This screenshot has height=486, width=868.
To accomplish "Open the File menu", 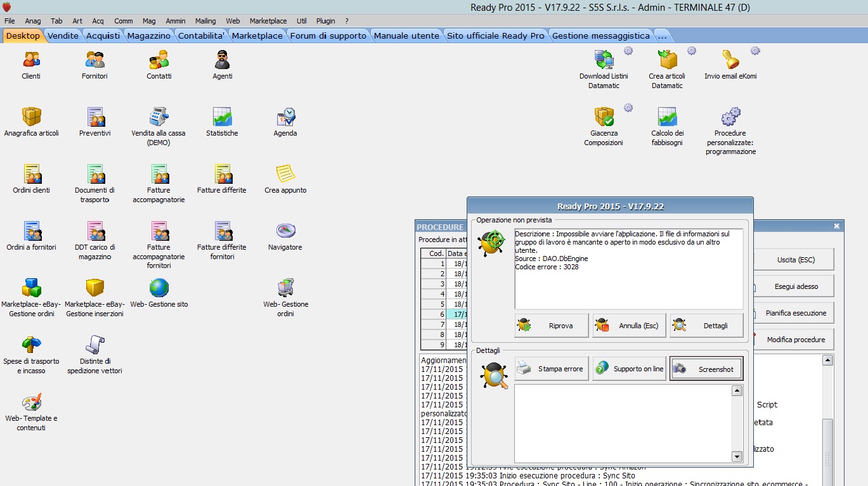I will (10, 21).
